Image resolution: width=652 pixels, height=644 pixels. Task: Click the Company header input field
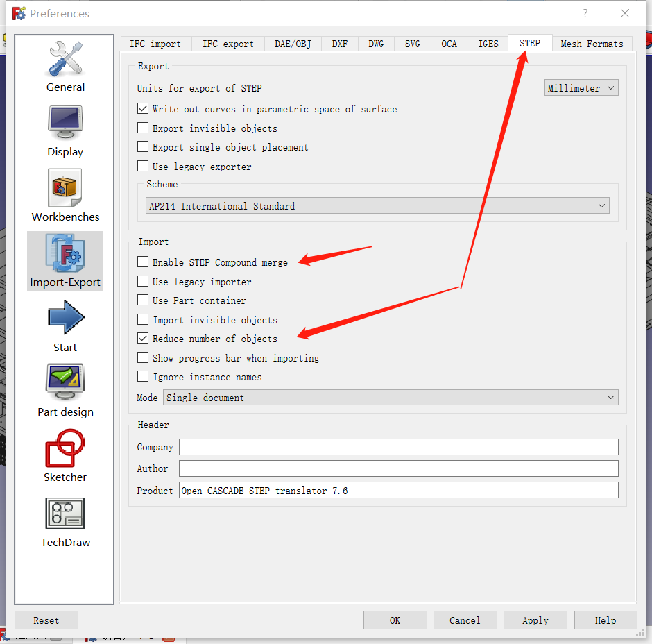[x=398, y=447]
